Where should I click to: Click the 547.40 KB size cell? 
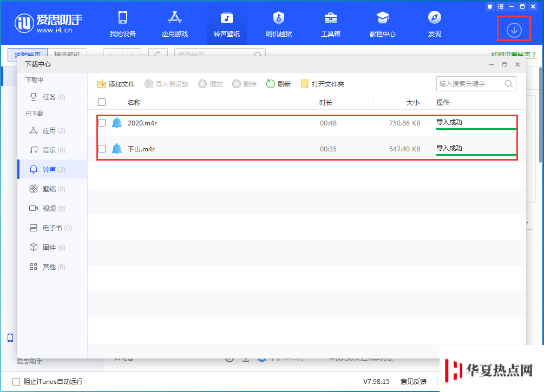coord(404,149)
